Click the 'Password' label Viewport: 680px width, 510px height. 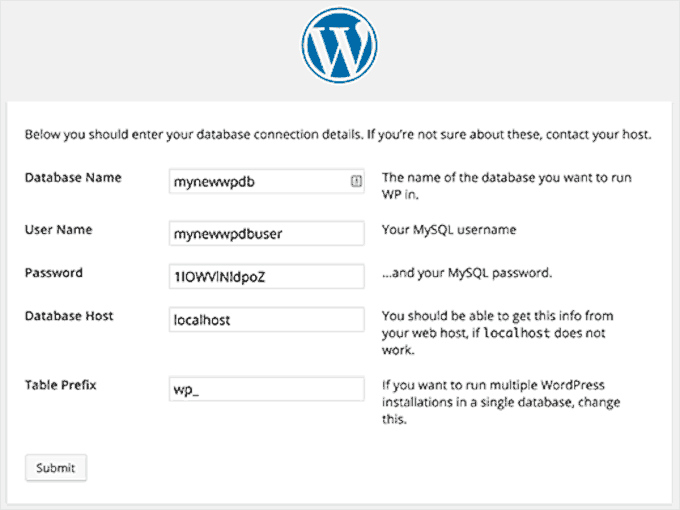pos(54,273)
